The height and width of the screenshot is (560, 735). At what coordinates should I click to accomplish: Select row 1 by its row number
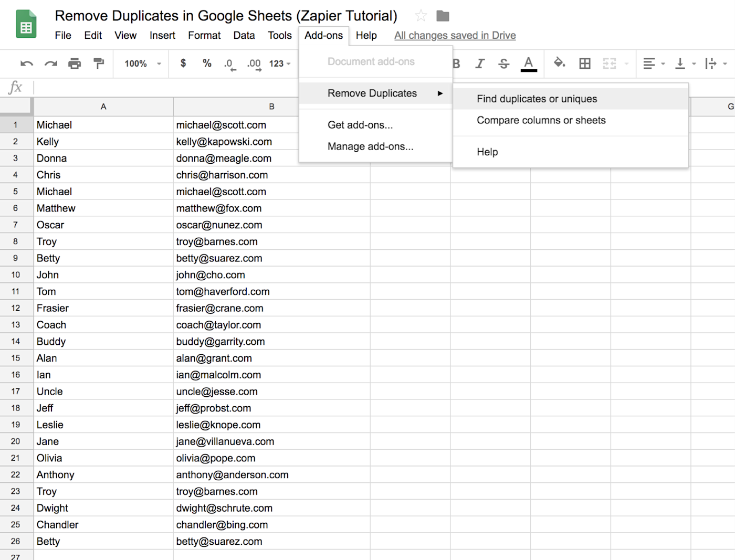point(16,125)
